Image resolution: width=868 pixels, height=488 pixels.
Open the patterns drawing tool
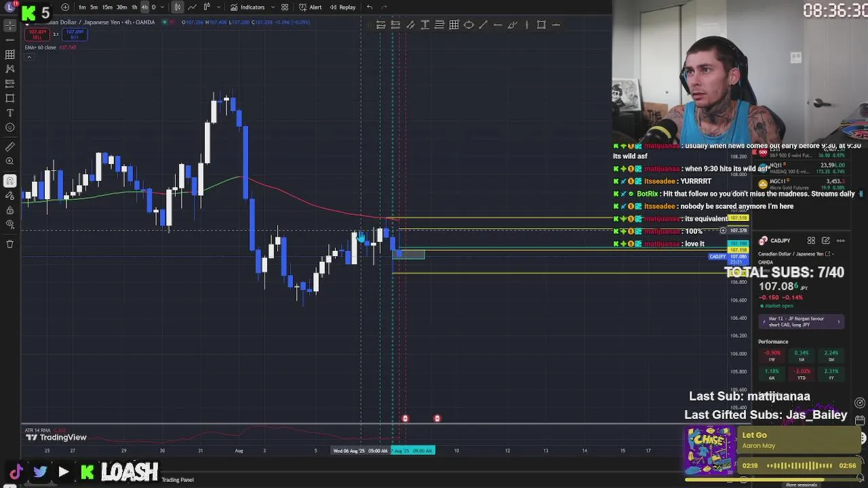pyautogui.click(x=9, y=68)
